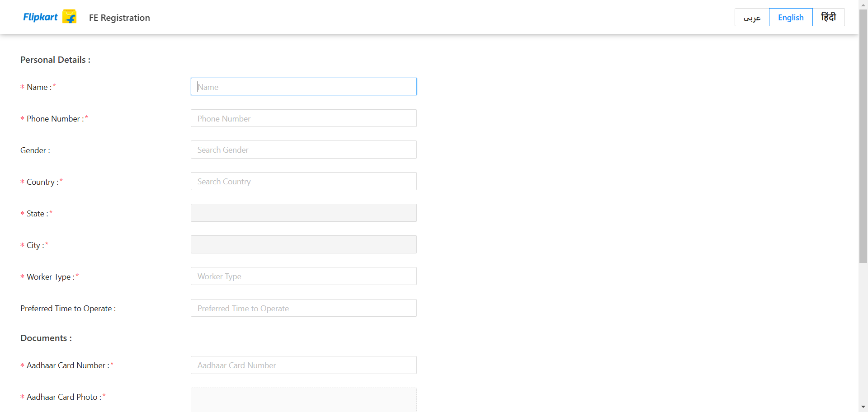Click the Name input field
868x412 pixels.
[x=303, y=87]
